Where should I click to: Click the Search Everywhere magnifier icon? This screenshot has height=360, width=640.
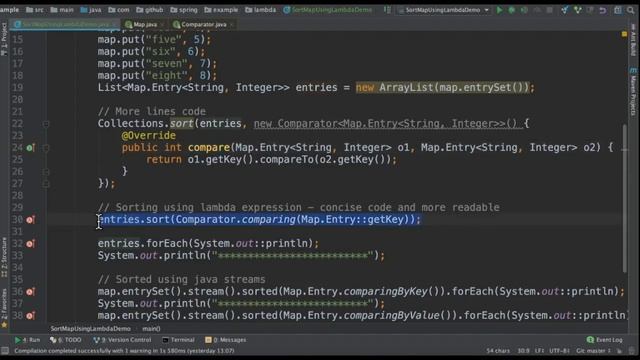[x=631, y=10]
